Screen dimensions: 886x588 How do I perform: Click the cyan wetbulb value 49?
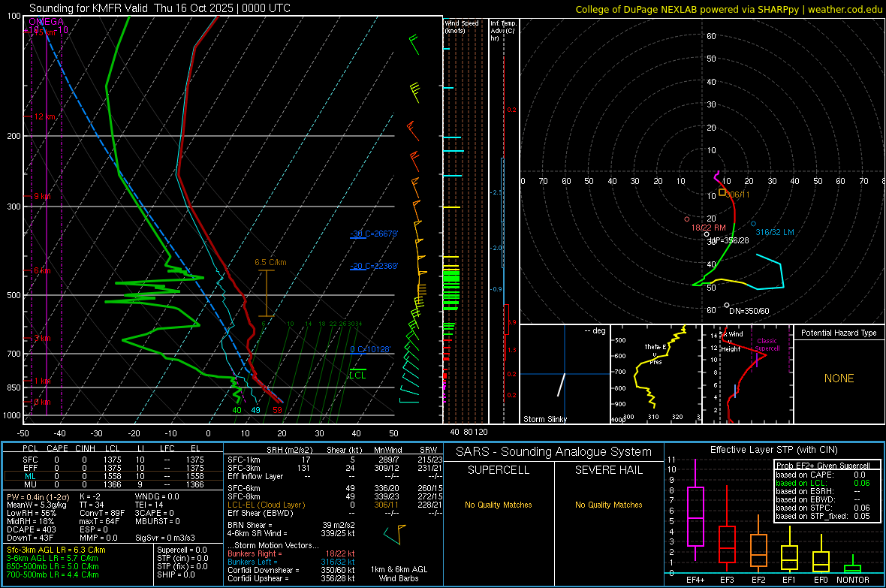[256, 410]
